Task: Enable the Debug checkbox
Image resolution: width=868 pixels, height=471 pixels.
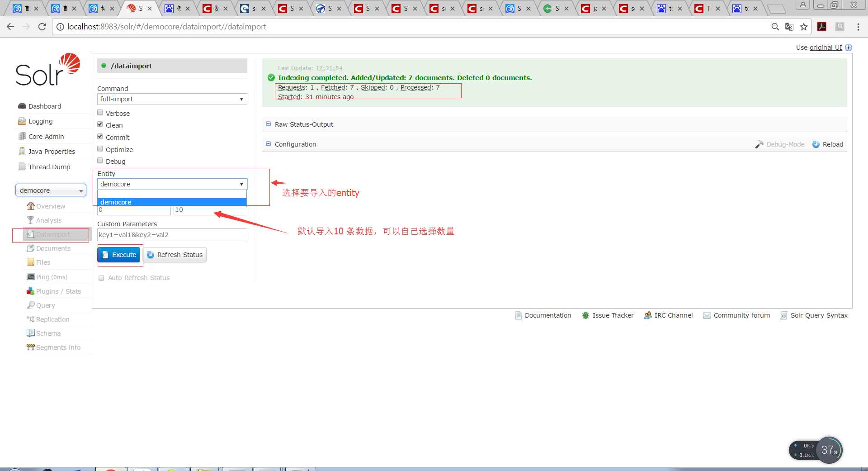Action: click(100, 161)
